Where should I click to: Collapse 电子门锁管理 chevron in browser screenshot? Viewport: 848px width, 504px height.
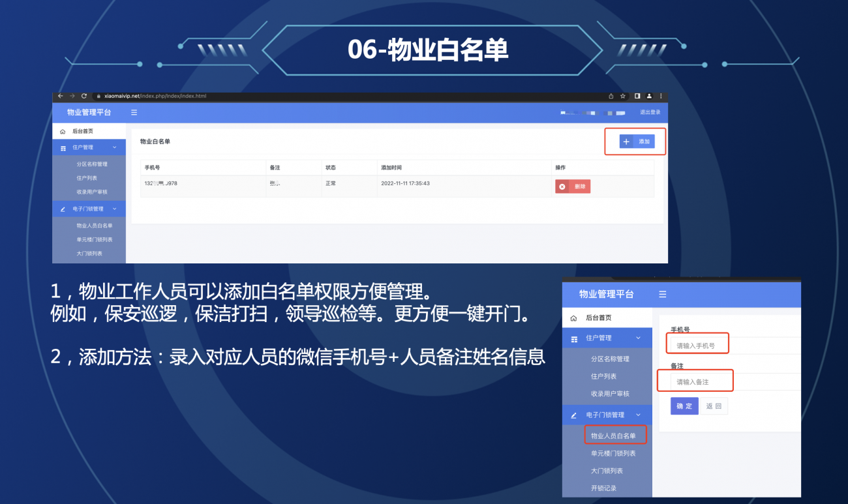point(115,209)
